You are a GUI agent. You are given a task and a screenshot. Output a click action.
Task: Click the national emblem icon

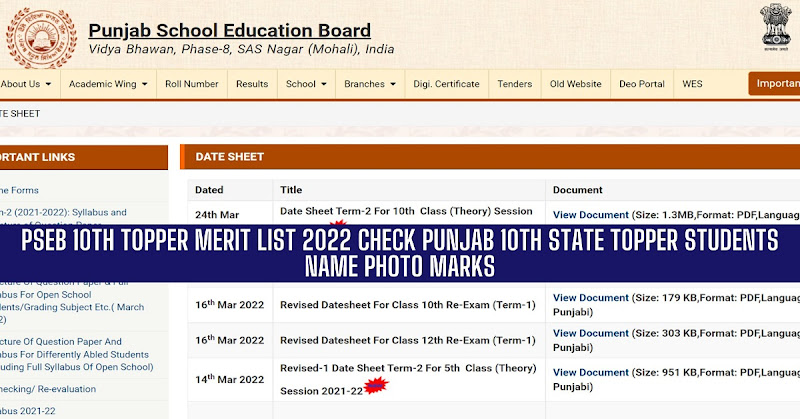pos(772,30)
